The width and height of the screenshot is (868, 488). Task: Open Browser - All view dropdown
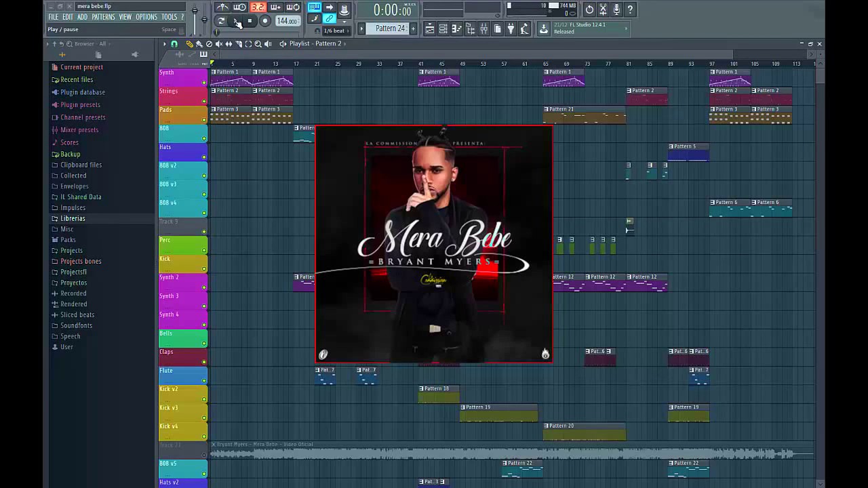pyautogui.click(x=92, y=43)
